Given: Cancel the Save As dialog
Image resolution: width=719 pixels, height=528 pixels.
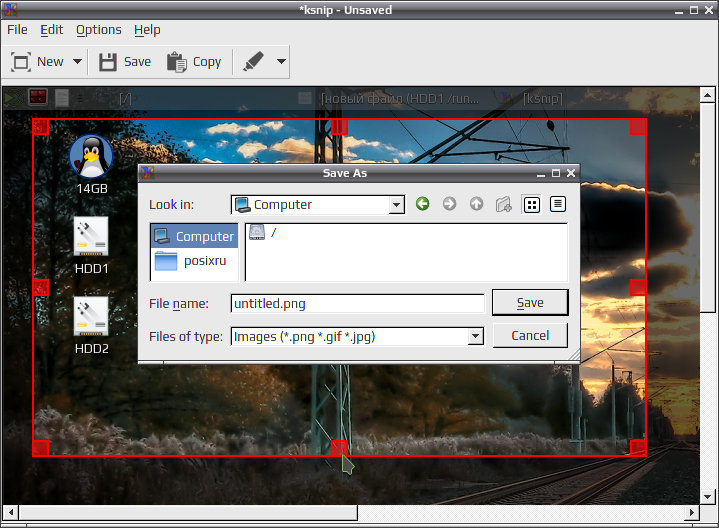Looking at the screenshot, I should point(530,336).
